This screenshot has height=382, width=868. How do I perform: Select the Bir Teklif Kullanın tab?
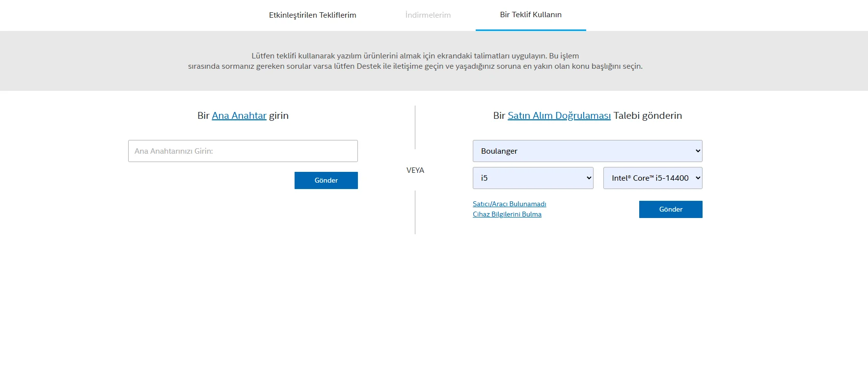pos(531,15)
